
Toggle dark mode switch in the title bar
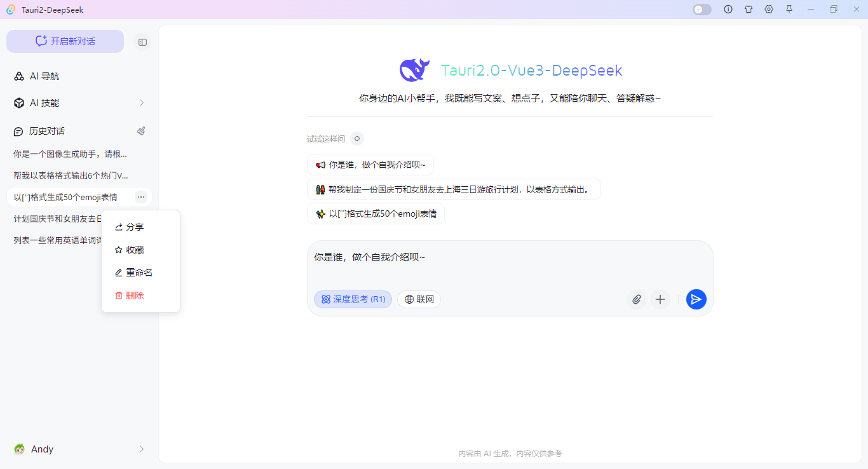(x=702, y=10)
